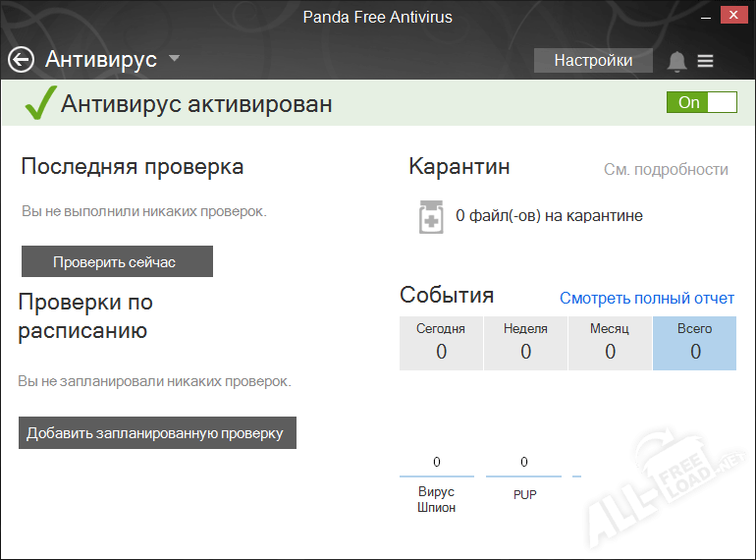
Task: Click Добавить запланированную проверку button
Action: pos(157,433)
